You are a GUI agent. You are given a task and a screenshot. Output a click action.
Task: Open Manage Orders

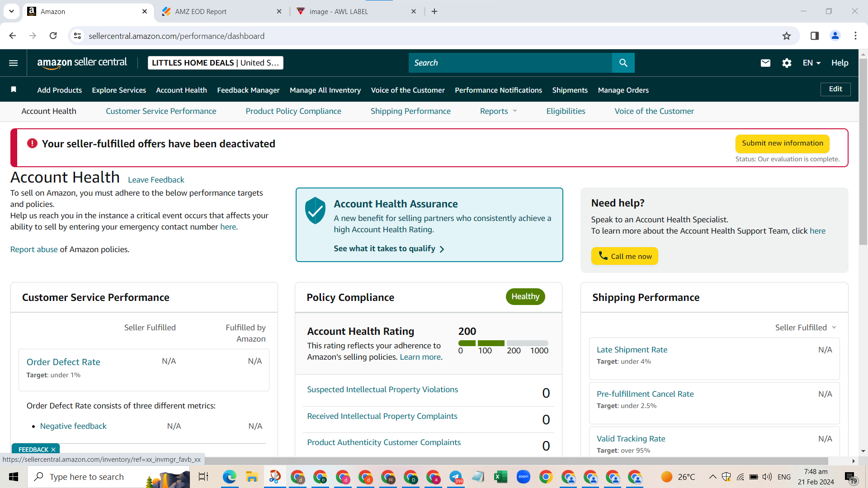click(x=623, y=90)
